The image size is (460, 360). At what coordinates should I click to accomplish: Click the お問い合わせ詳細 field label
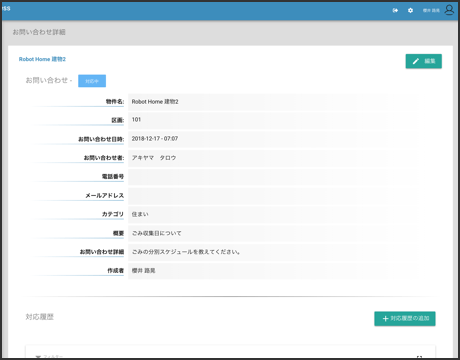[x=102, y=252]
